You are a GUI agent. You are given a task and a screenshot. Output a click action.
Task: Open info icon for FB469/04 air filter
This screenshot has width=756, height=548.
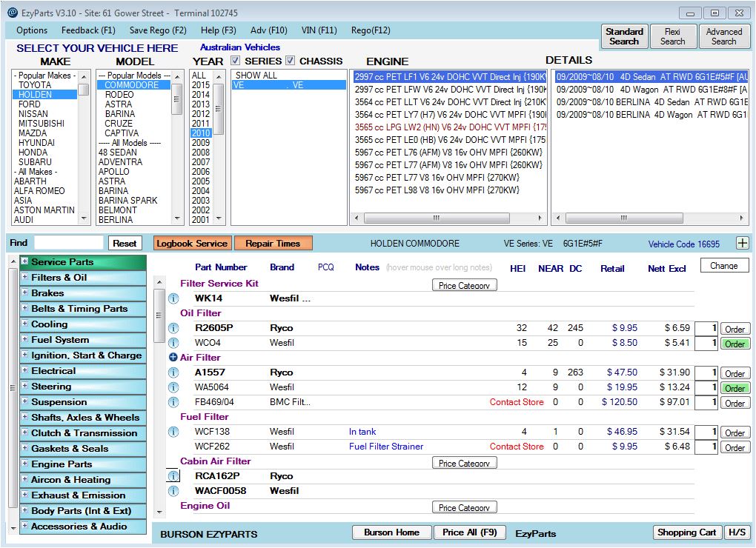point(173,402)
